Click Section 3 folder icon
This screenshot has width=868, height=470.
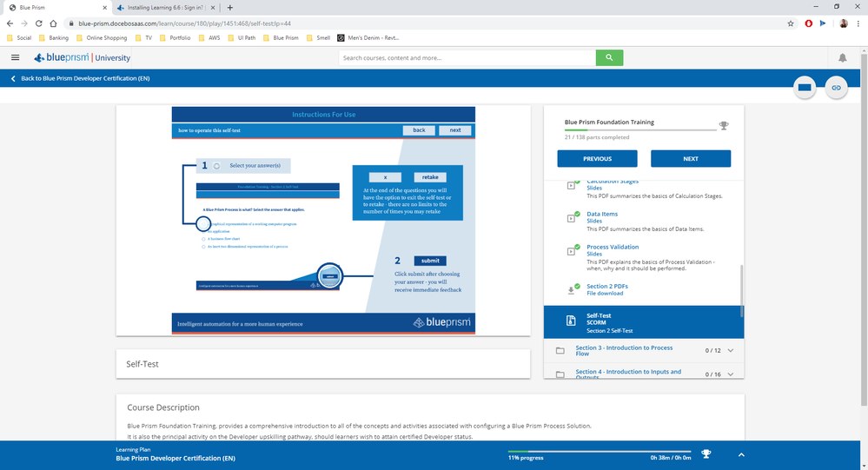560,350
